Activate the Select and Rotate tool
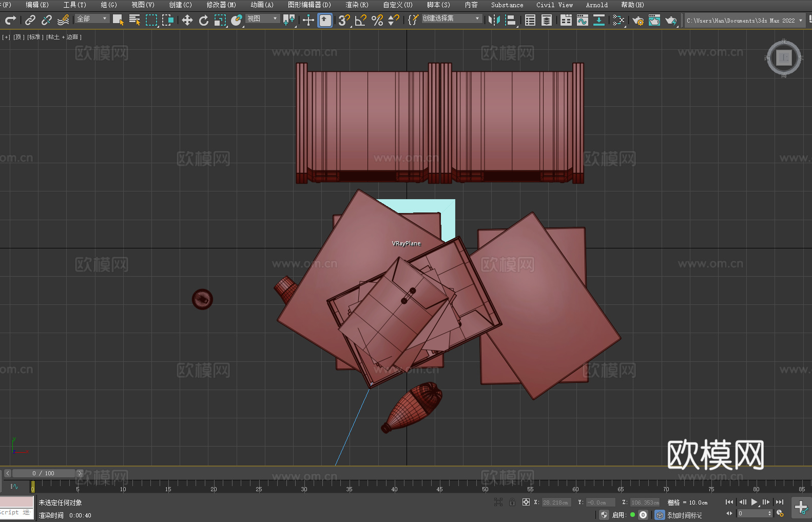Screen dimensions: 812x522 click(x=204, y=20)
